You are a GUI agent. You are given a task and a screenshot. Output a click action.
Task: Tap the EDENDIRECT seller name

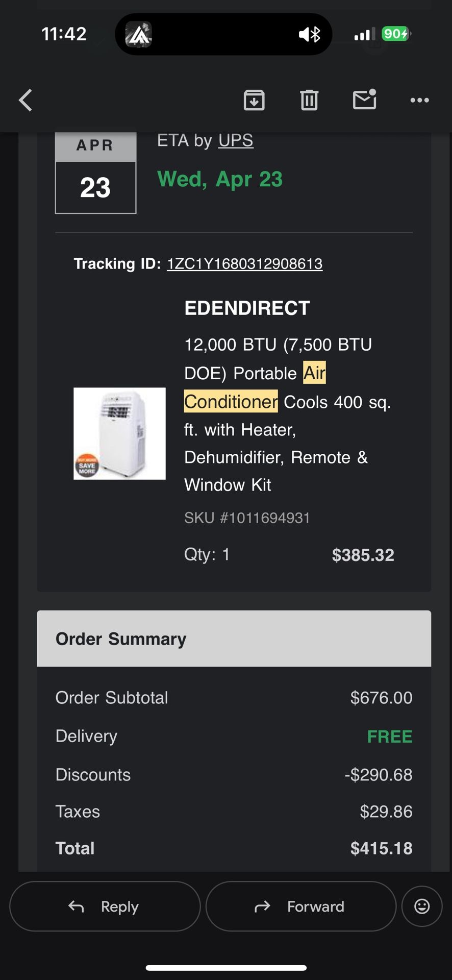247,308
